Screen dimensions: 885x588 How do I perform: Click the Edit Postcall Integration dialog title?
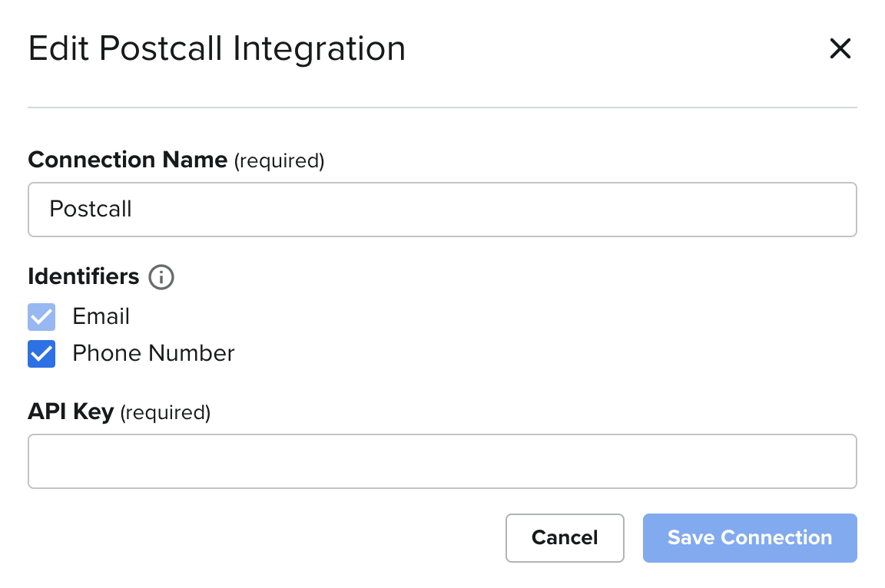[x=217, y=49]
